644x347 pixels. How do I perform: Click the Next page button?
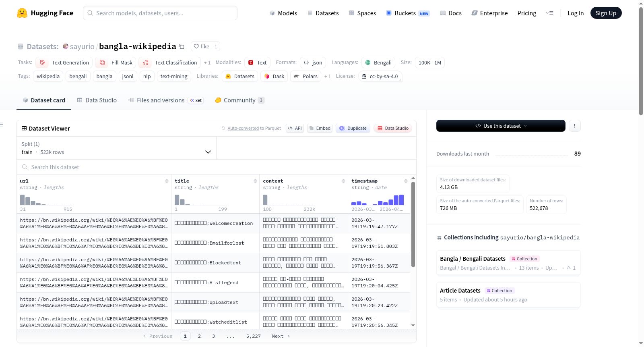281,336
